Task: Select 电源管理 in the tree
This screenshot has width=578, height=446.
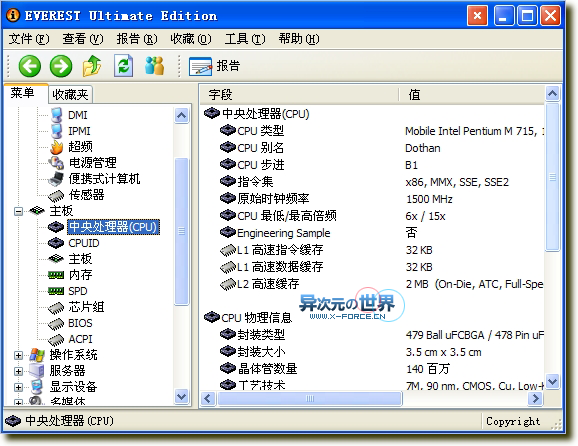Action: pyautogui.click(x=93, y=163)
